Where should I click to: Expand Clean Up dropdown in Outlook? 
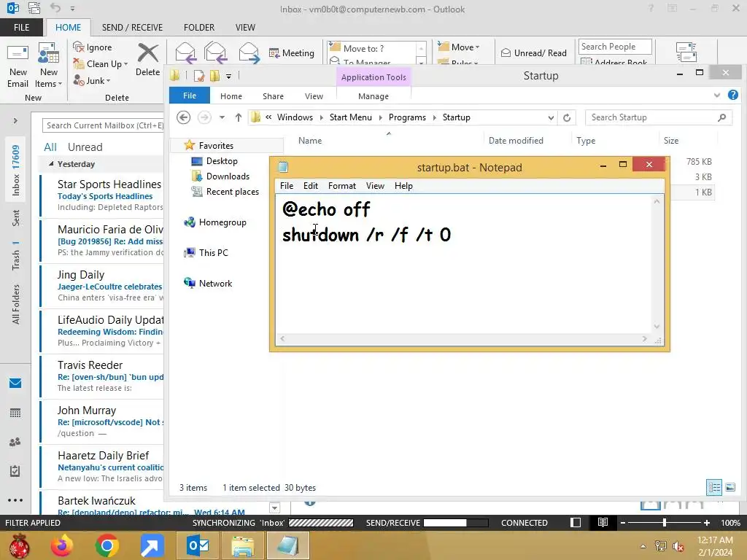coord(125,64)
